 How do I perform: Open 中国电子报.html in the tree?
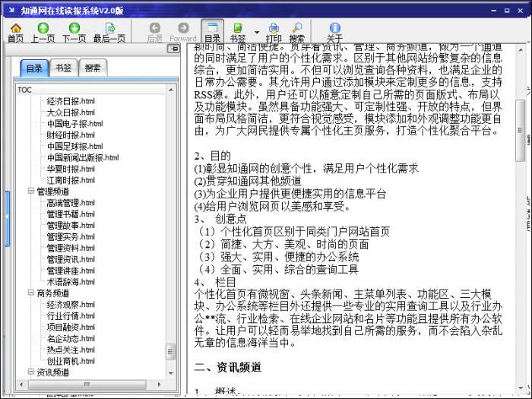[x=74, y=123]
